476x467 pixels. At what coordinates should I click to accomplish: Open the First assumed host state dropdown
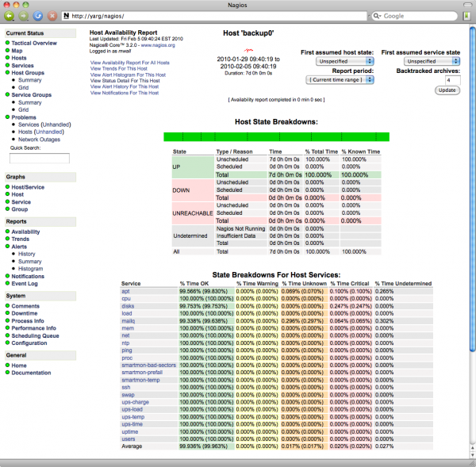pos(345,61)
